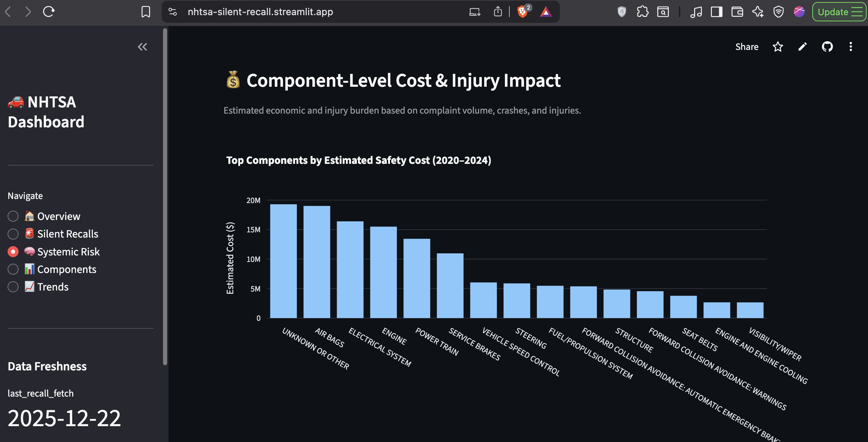Image resolution: width=868 pixels, height=442 pixels.
Task: Click the pencil edit app icon
Action: click(x=802, y=46)
